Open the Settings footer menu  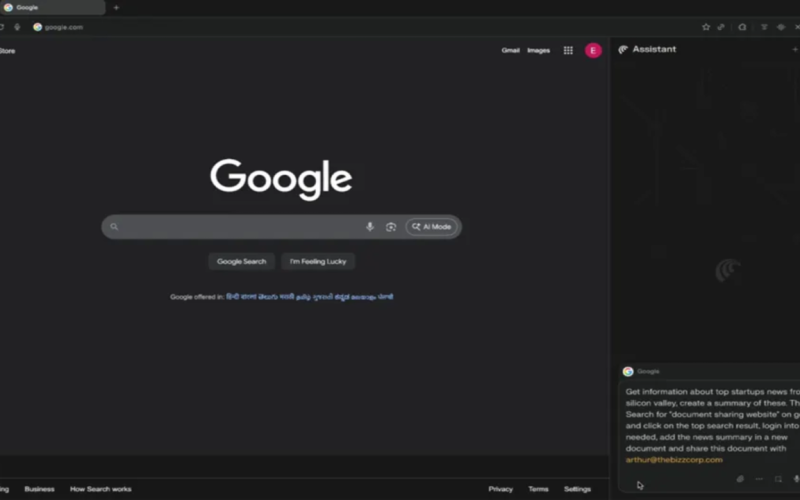(x=577, y=489)
